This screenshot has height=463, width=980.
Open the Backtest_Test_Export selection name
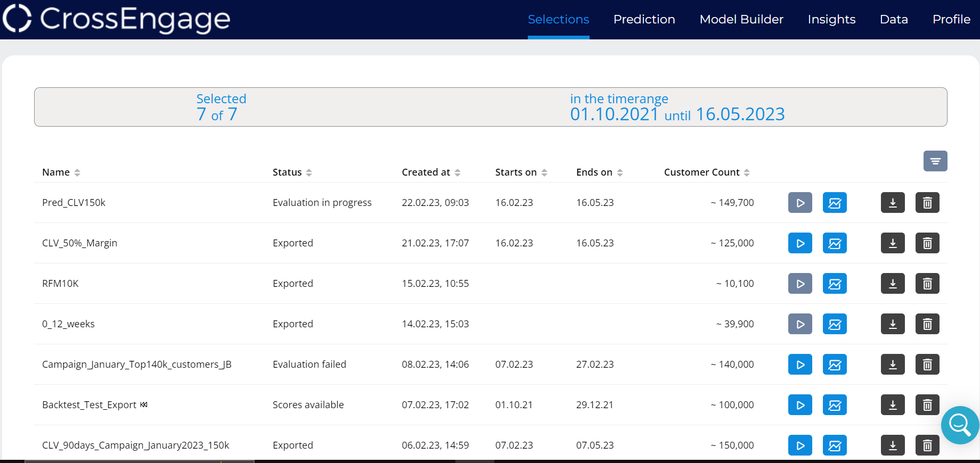89,405
